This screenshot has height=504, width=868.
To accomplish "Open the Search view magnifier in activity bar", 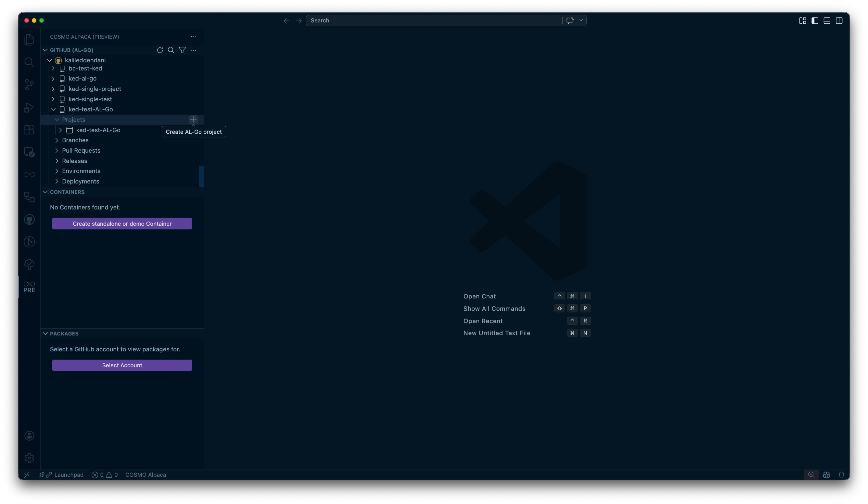I will [29, 62].
